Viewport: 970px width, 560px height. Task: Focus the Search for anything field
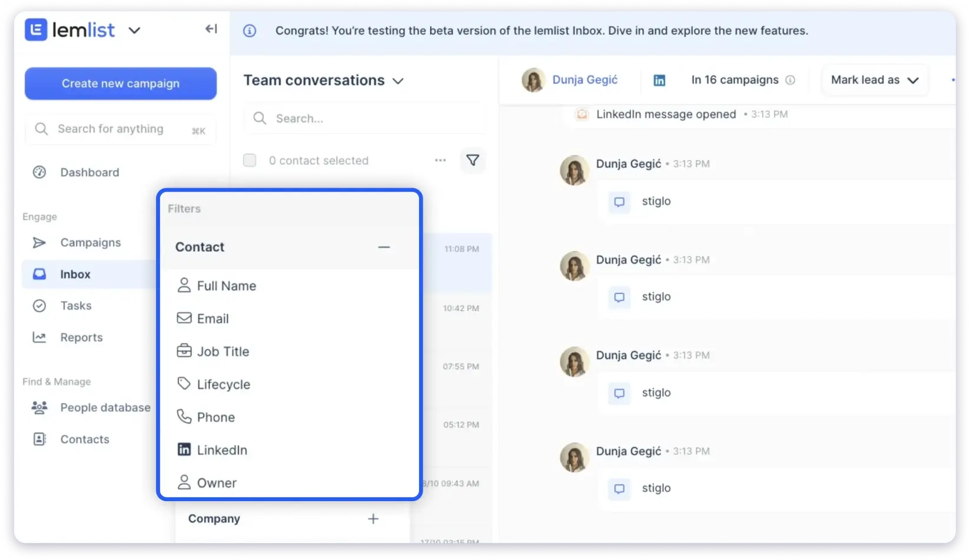(x=121, y=129)
